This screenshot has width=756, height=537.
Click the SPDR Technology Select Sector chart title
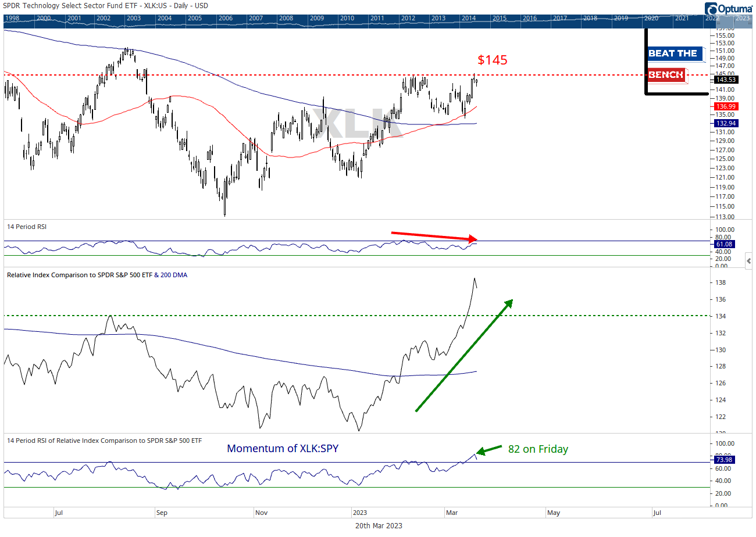[x=106, y=6]
